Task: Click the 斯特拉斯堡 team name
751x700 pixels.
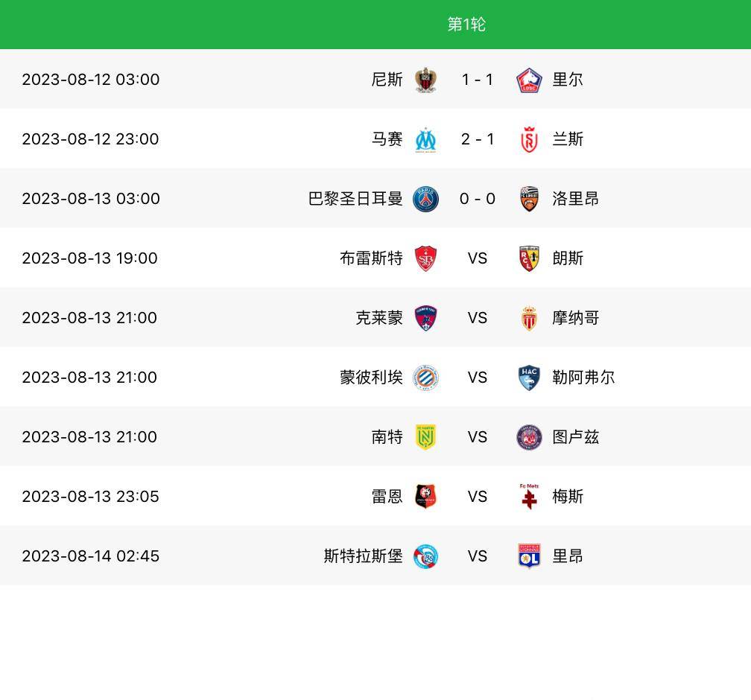Action: click(x=363, y=556)
